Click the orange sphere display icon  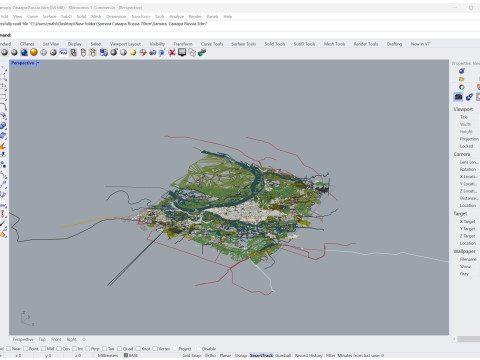[x=34, y=52]
